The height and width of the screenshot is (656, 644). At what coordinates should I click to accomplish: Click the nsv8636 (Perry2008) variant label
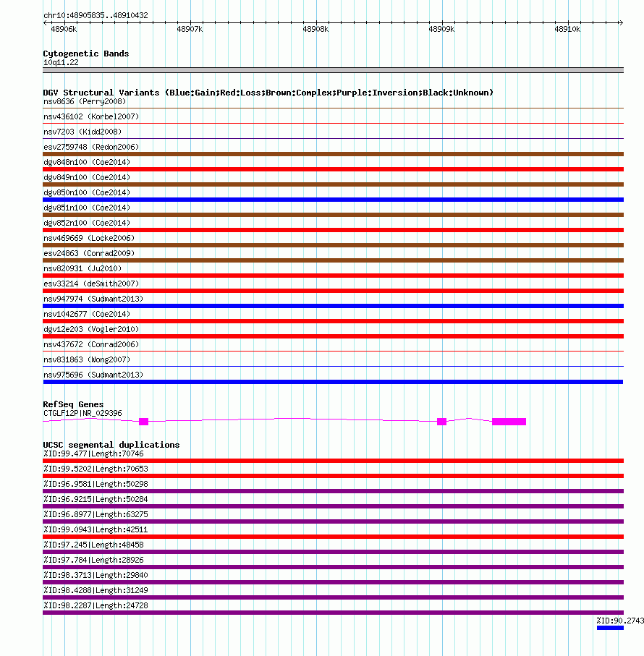pos(85,102)
